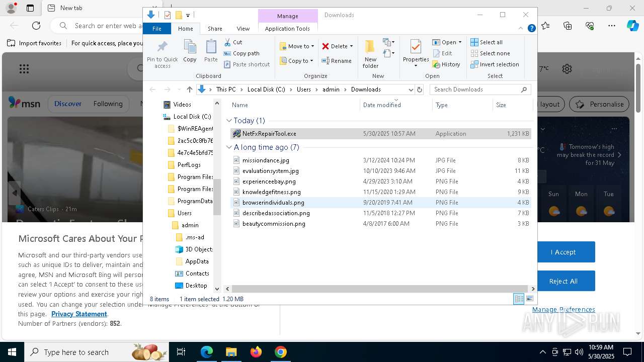The width and height of the screenshot is (644, 362).
Task: Click the horizontal scrollbar right arrow
Action: pos(533,289)
